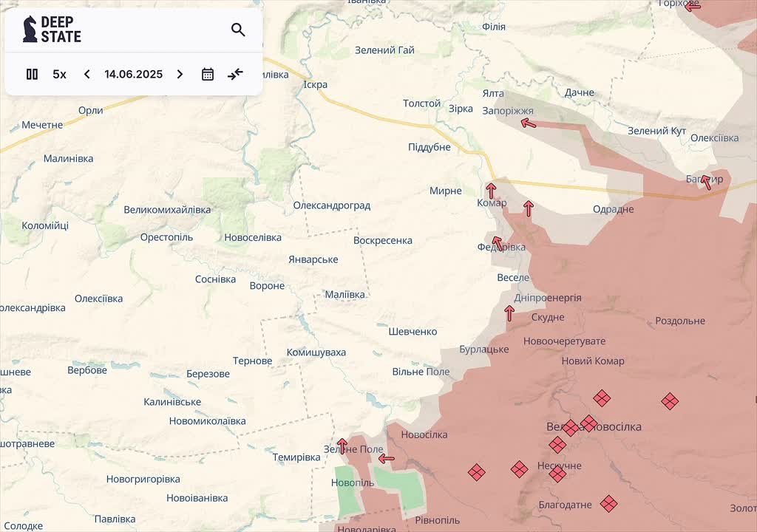Click the Новопіль label

click(353, 482)
